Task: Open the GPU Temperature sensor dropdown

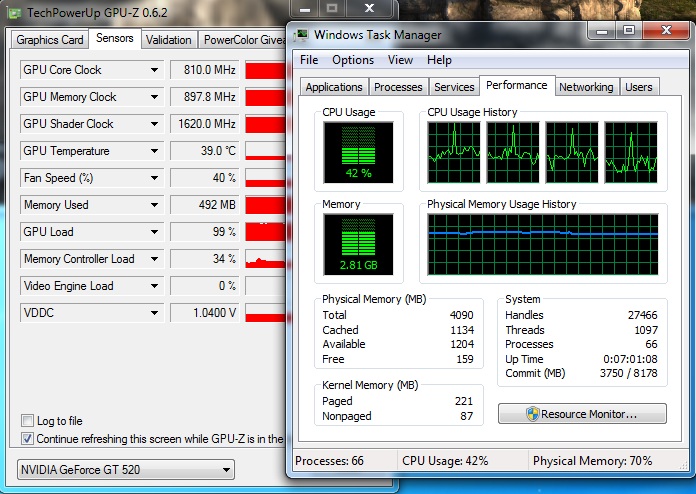Action: click(154, 151)
